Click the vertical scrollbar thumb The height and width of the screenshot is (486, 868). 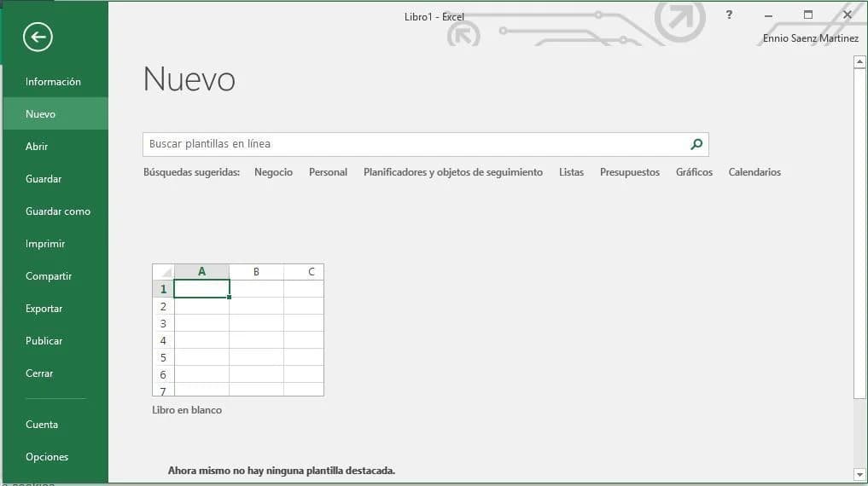pos(859,234)
